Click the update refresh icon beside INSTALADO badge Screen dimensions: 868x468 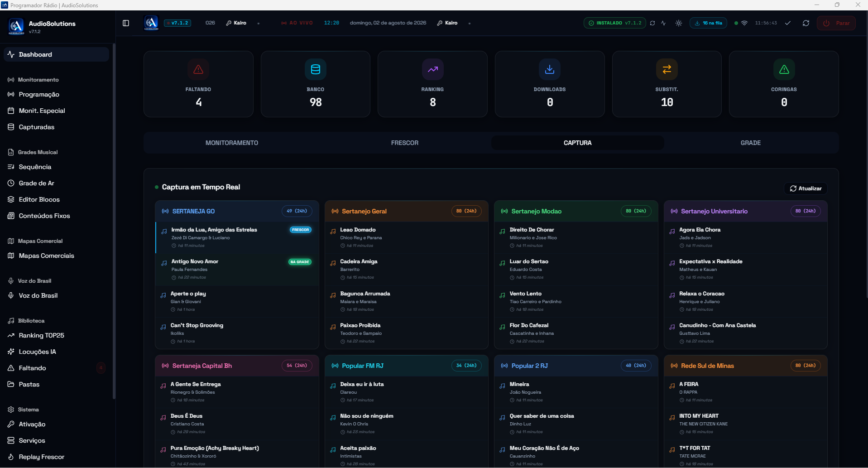652,23
